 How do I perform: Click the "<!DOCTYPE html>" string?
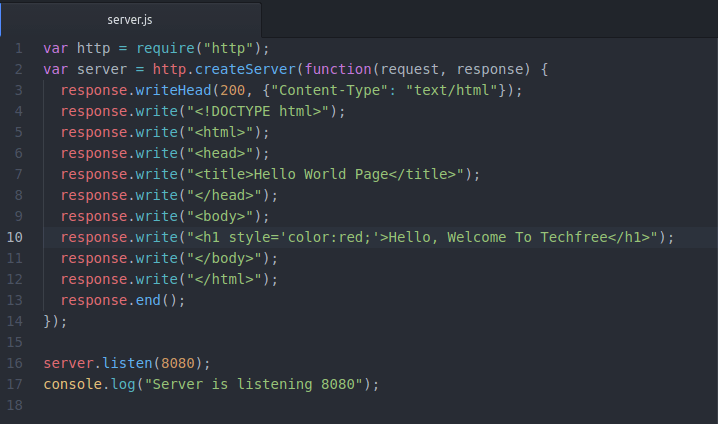point(258,111)
